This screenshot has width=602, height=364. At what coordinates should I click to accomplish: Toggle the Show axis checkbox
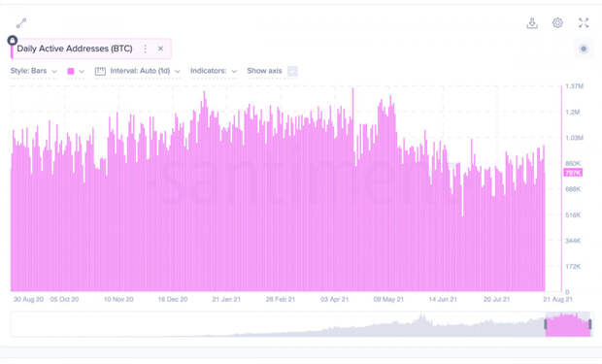click(292, 71)
